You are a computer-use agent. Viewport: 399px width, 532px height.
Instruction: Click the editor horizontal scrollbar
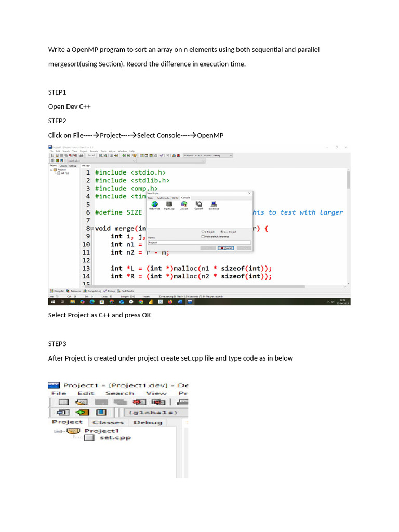(195, 287)
